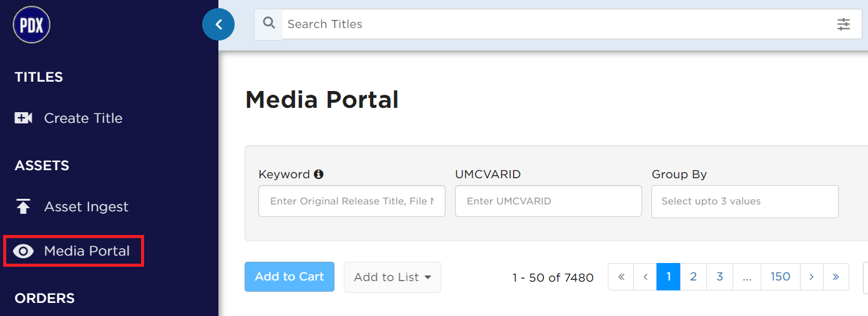Click the search magnifier icon
The height and width of the screenshot is (316, 868).
pyautogui.click(x=269, y=24)
